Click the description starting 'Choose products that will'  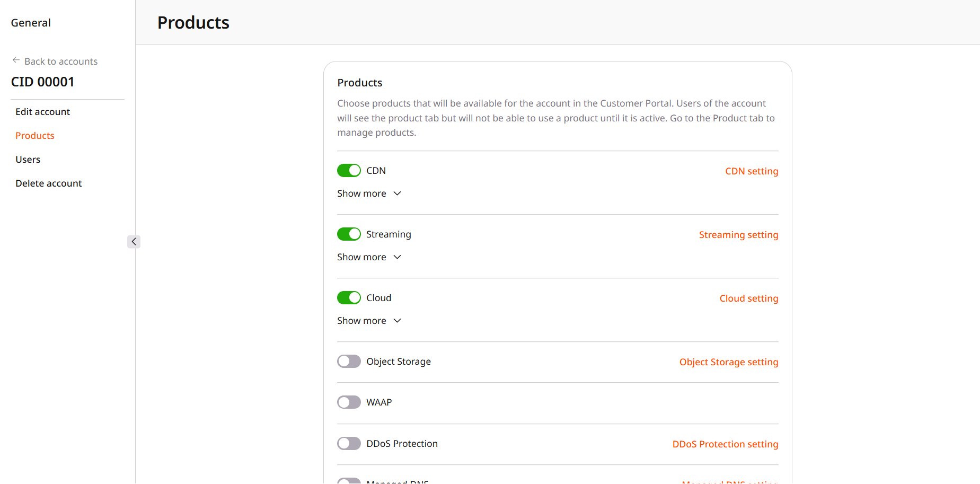556,118
